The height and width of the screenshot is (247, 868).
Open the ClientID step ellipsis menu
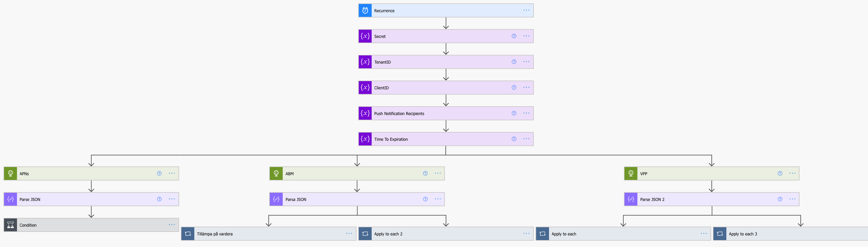click(x=526, y=88)
